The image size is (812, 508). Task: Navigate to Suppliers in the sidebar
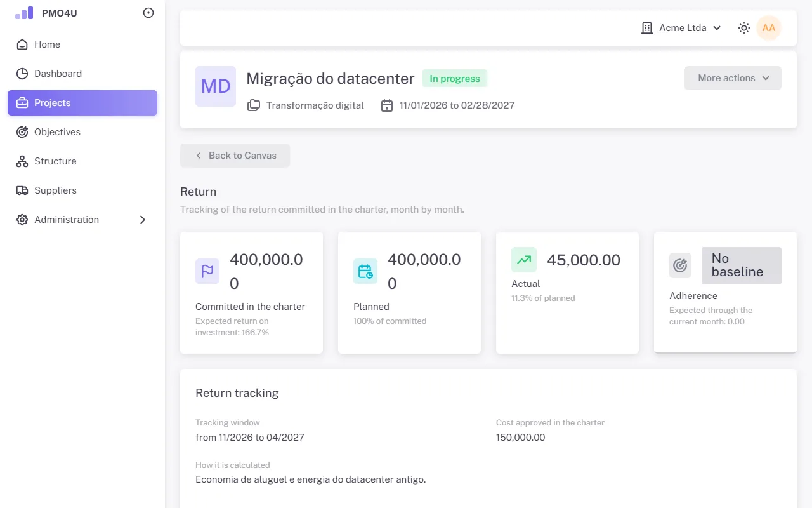pyautogui.click(x=82, y=190)
